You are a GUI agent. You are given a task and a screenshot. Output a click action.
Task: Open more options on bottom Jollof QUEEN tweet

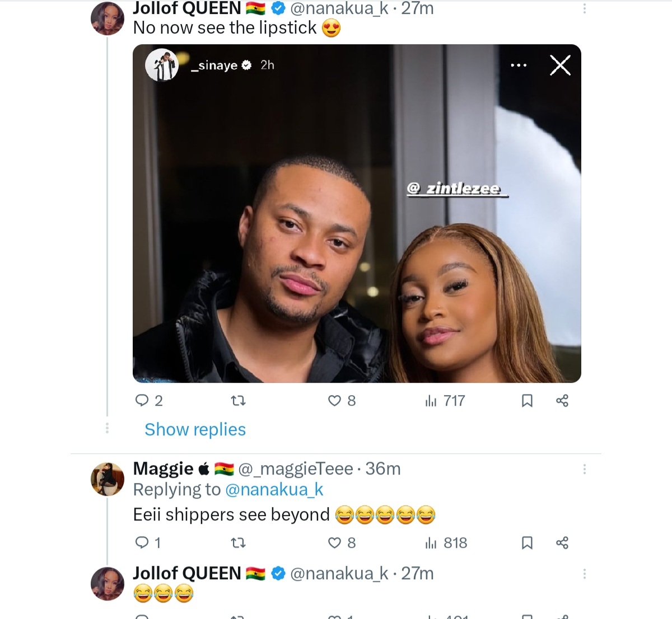click(x=585, y=574)
